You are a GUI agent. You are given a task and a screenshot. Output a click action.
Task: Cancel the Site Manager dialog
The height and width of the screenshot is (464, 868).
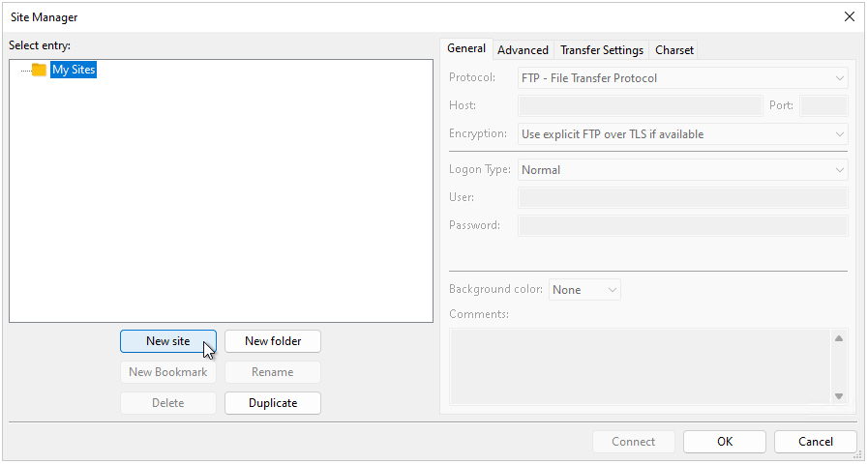816,442
